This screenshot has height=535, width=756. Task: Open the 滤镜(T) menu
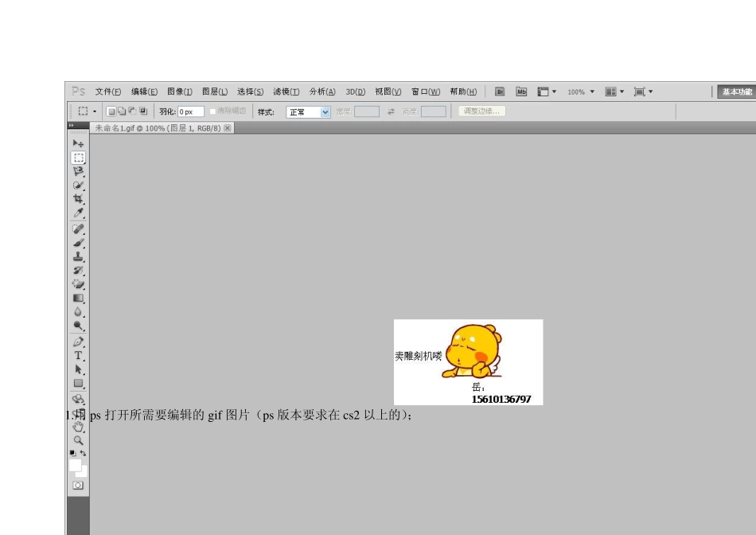286,92
